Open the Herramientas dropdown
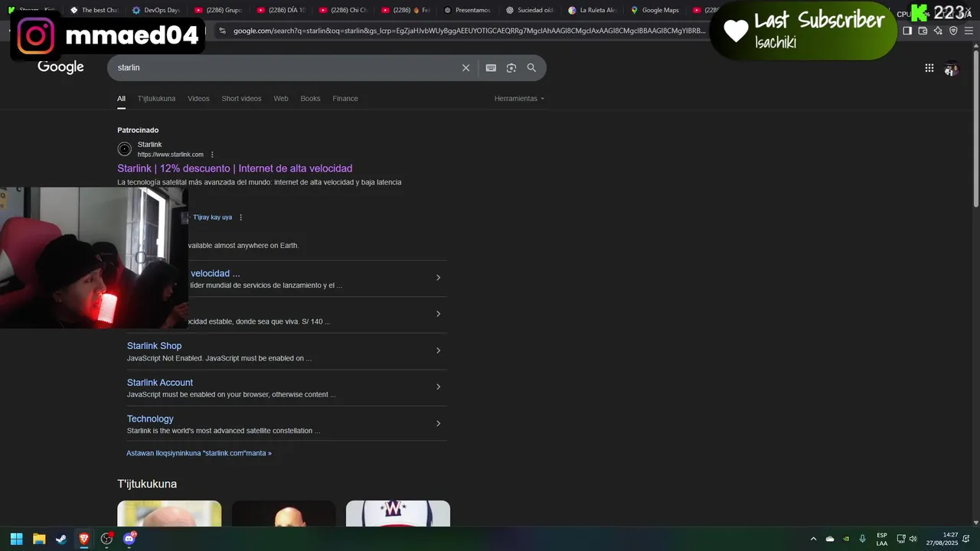 519,99
